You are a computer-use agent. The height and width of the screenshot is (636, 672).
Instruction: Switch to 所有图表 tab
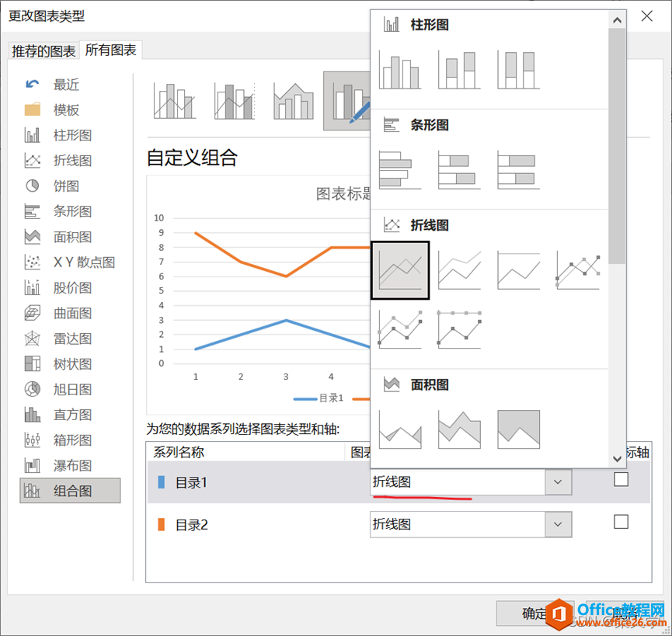[110, 50]
